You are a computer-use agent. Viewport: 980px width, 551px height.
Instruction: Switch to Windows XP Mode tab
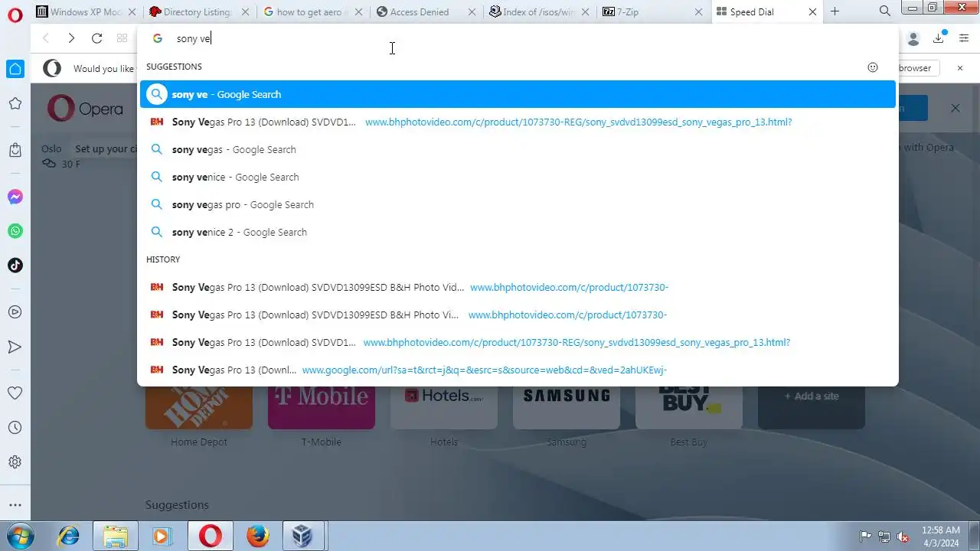[87, 11]
